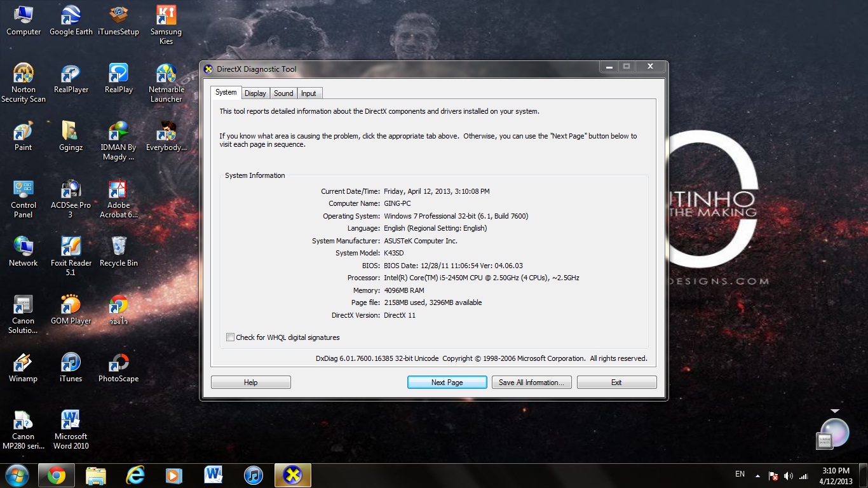The width and height of the screenshot is (868, 488).
Task: Open the EN input language selector
Action: point(740,474)
